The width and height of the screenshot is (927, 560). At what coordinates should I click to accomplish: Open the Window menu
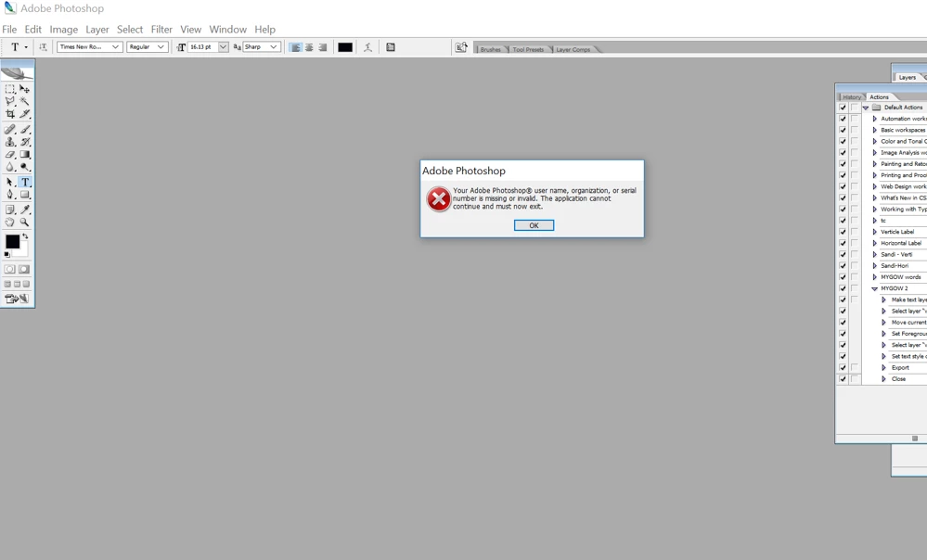tap(227, 30)
